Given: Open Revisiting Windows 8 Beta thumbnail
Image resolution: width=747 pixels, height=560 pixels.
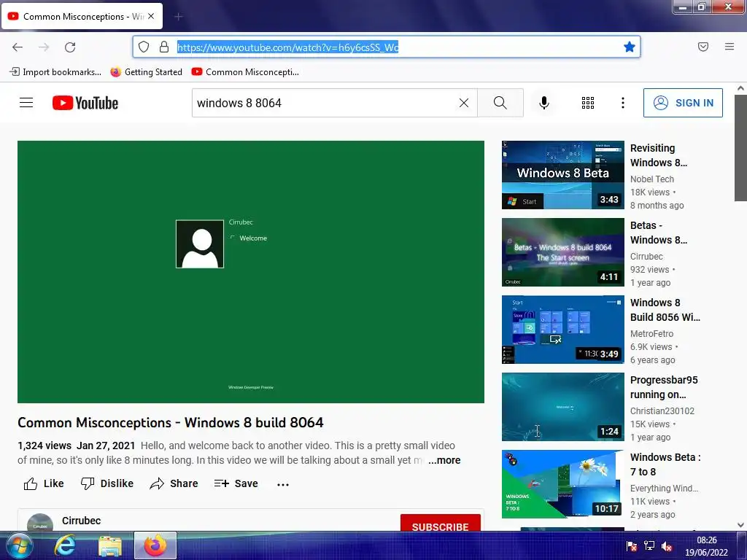Looking at the screenshot, I should (562, 175).
